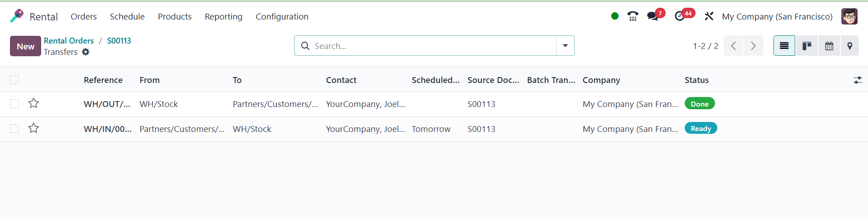Open the Reporting menu
Screen dimensions: 868x219
224,16
